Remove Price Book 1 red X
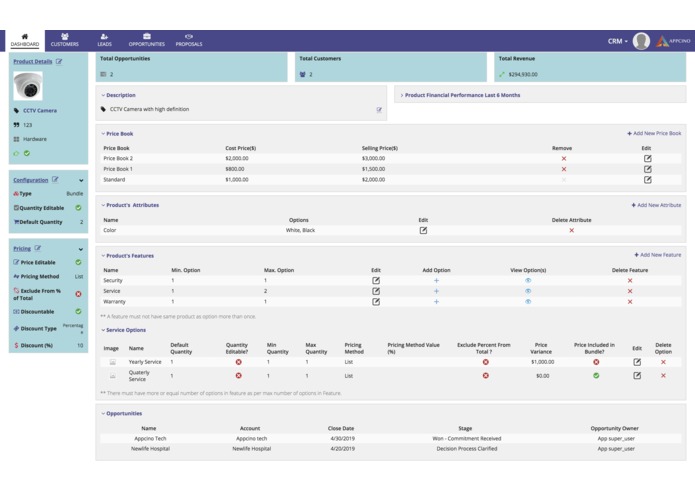 pyautogui.click(x=564, y=169)
